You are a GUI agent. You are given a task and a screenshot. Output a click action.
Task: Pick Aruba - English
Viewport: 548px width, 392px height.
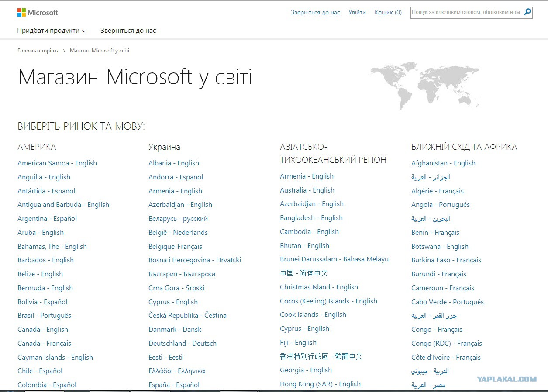coord(41,233)
